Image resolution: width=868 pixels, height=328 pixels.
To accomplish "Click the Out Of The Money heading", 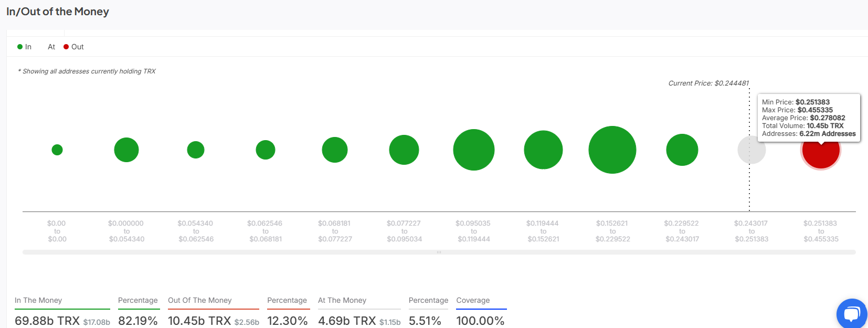I will tap(199, 300).
